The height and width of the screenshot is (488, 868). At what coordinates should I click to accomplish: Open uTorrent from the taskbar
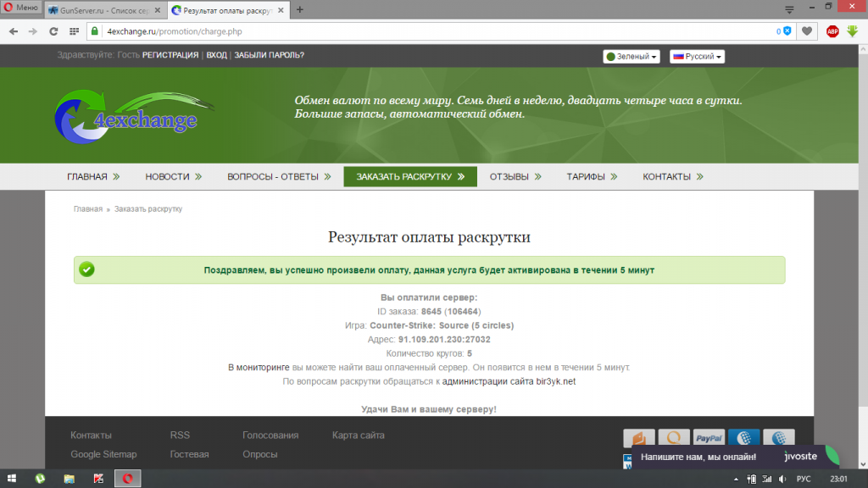(x=40, y=478)
